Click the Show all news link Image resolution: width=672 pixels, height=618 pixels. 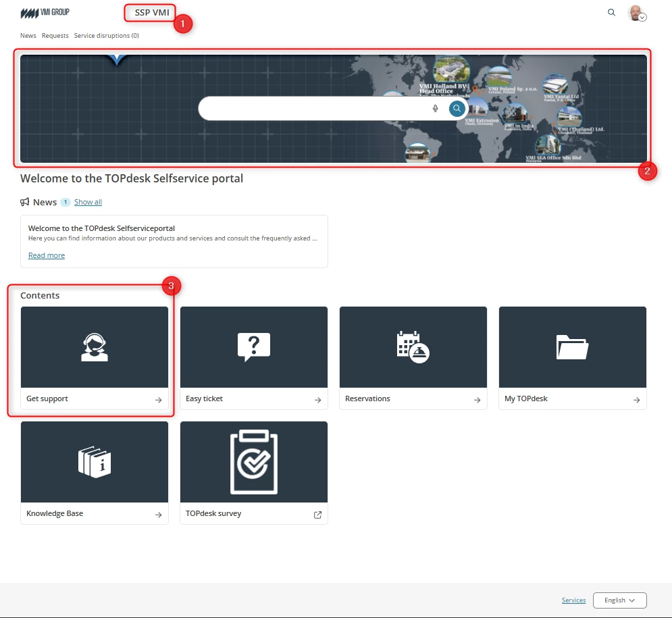pos(88,202)
